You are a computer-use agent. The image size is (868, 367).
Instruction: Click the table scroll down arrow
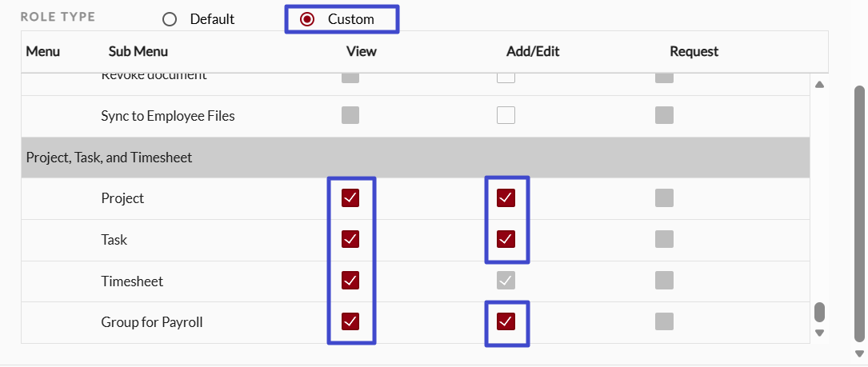click(820, 333)
